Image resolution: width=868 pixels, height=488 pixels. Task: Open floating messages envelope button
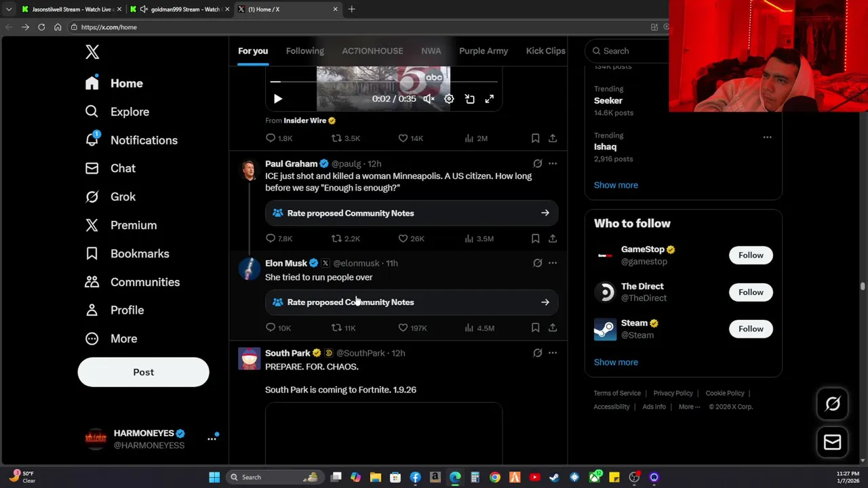(832, 443)
